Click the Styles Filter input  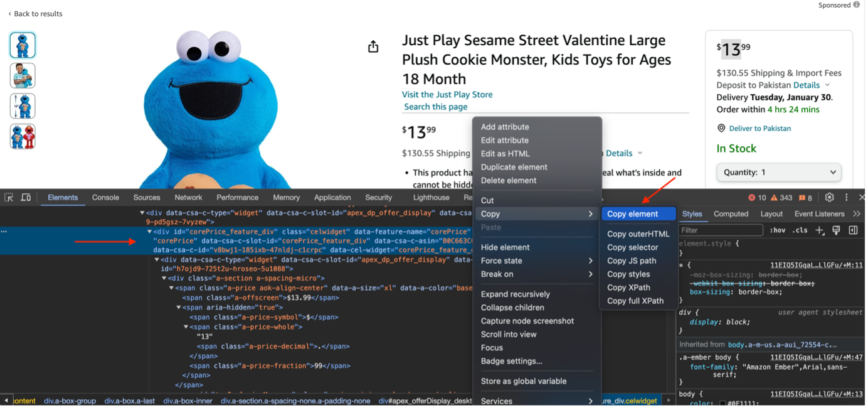pos(721,230)
